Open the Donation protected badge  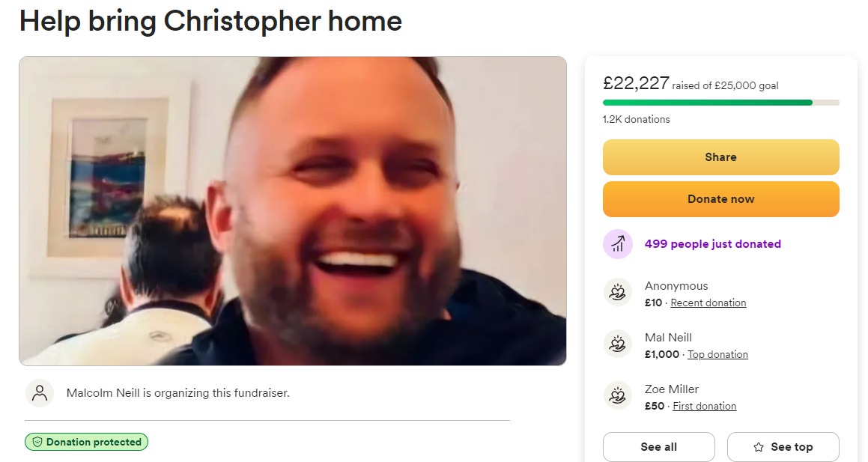[86, 442]
